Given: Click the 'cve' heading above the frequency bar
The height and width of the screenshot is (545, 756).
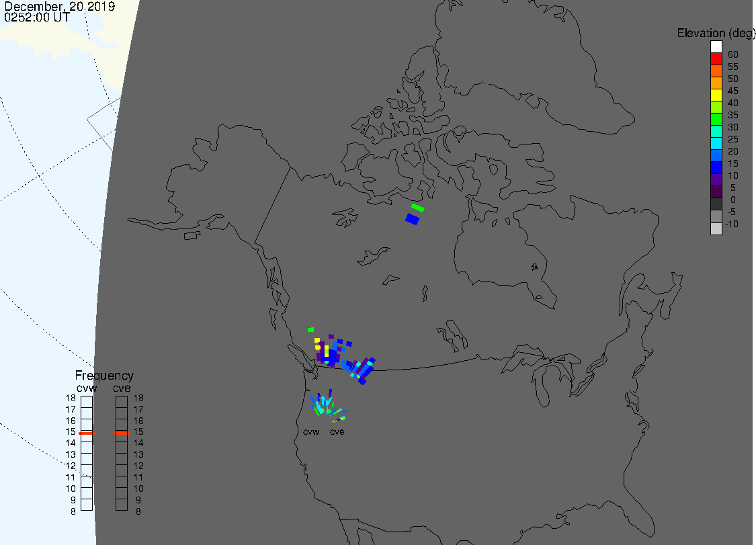Looking at the screenshot, I should [122, 388].
